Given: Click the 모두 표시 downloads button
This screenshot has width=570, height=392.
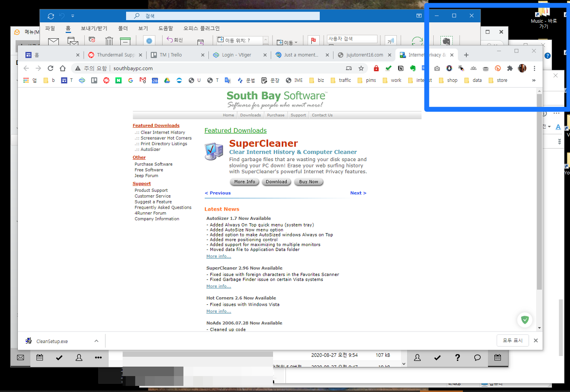Looking at the screenshot, I should (513, 340).
